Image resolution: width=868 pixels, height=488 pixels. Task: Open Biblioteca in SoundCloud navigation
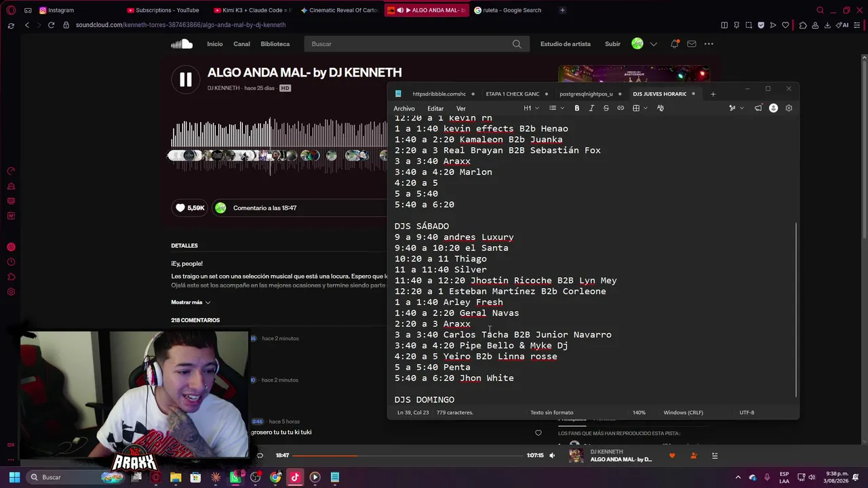pyautogui.click(x=275, y=44)
